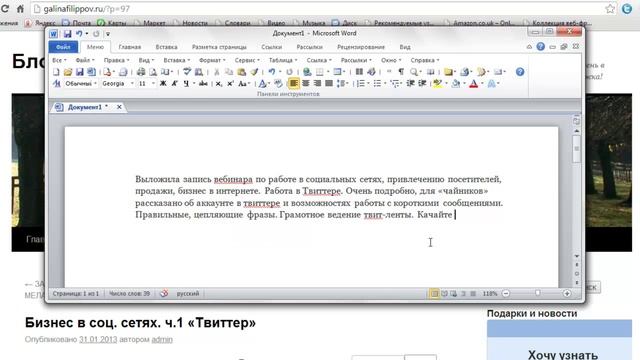Switch to the Вид ribbon tab
The image size is (640, 360).
tap(405, 47)
